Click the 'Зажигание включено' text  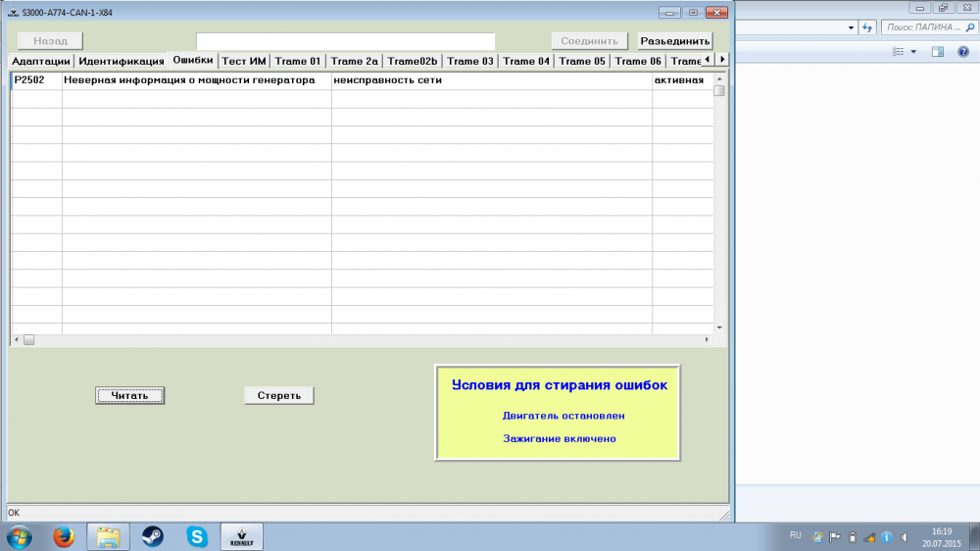point(560,439)
